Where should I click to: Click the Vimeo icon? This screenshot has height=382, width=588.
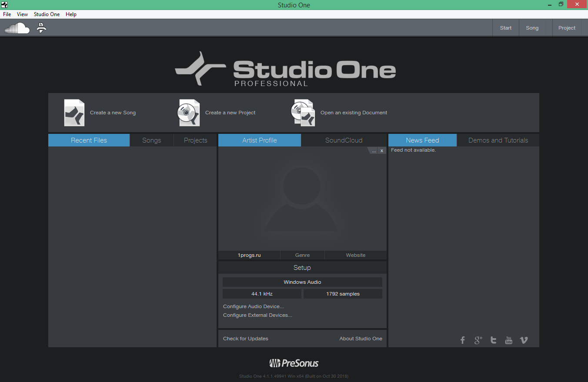tap(524, 340)
